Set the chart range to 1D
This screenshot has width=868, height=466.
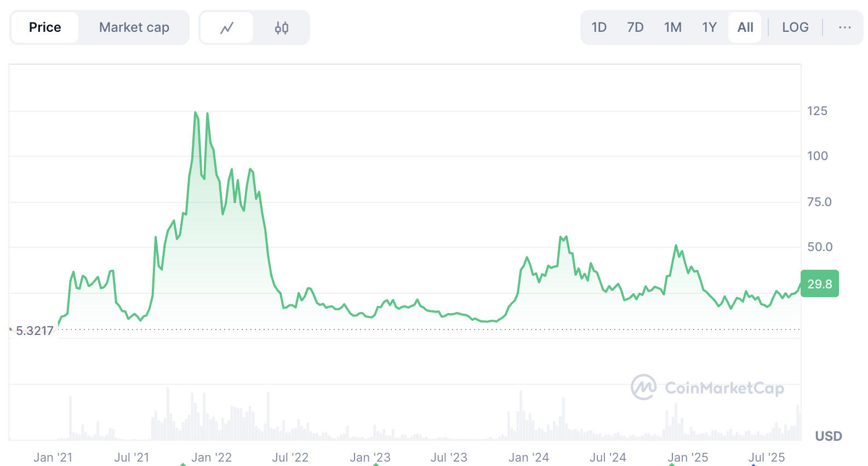599,27
